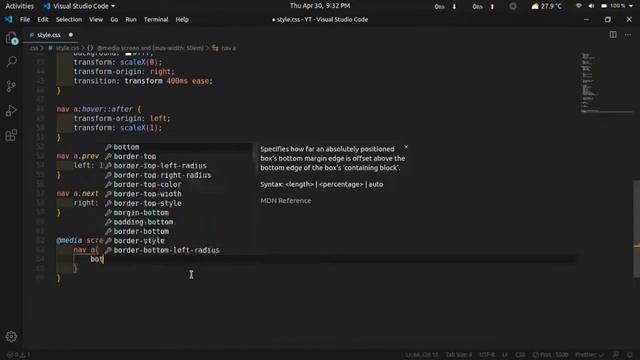Open the Terminal menu

pos(156,19)
